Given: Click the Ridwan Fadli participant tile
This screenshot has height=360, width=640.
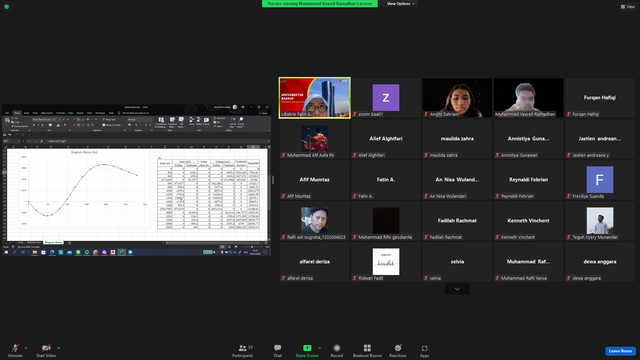Looking at the screenshot, I should click(386, 262).
